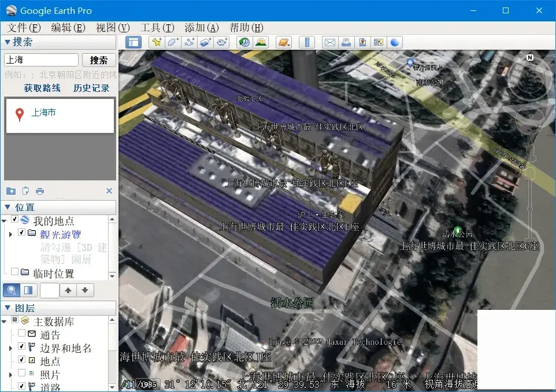Click the search field containing 上海
The width and height of the screenshot is (556, 392).
point(41,60)
